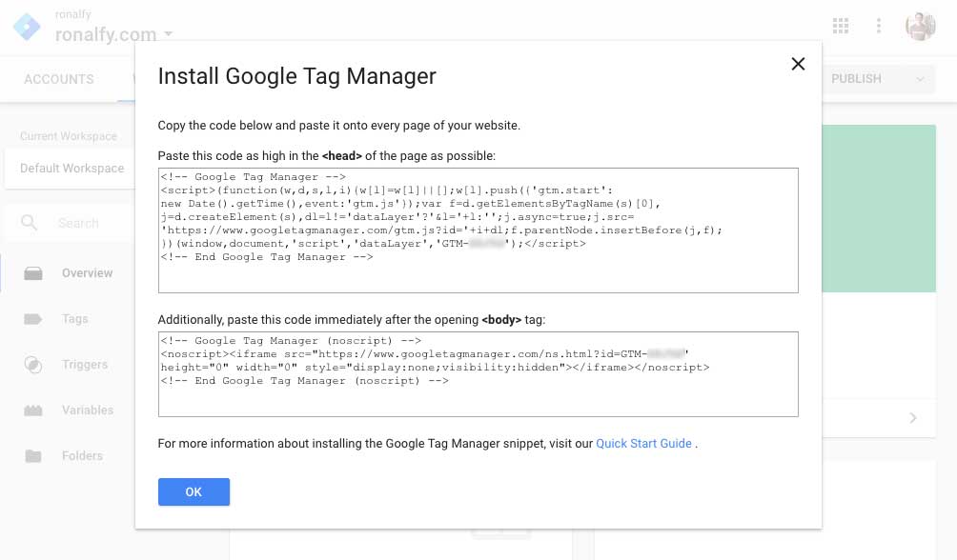The image size is (957, 560).
Task: Open Folders in the sidebar
Action: pos(82,455)
